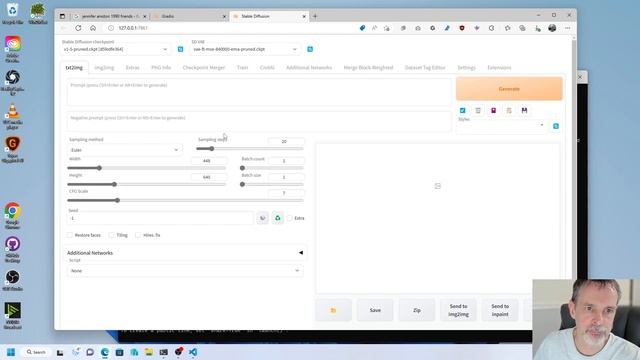Click the Windows Start button
640x360 pixels.
tap(11, 352)
